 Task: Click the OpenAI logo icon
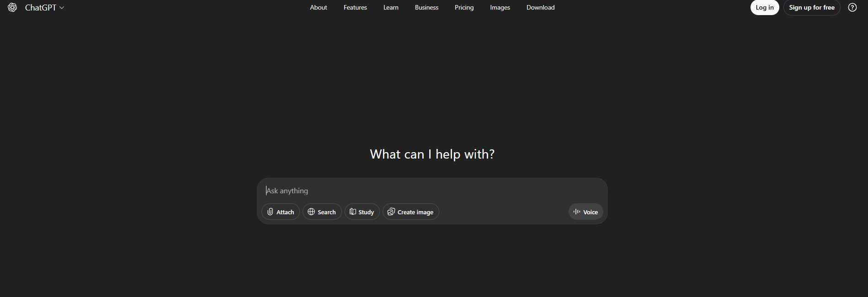pos(12,7)
